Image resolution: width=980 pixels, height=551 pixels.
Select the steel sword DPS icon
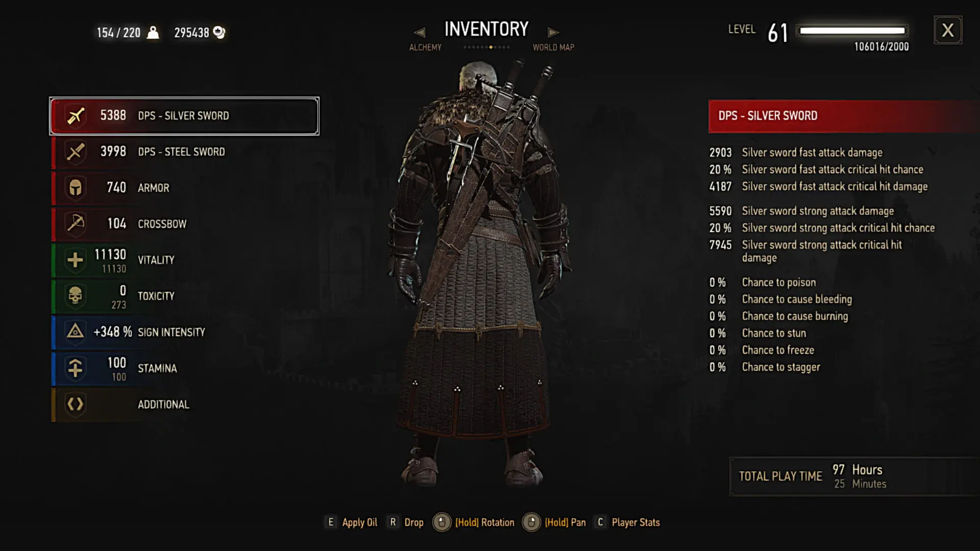[76, 152]
